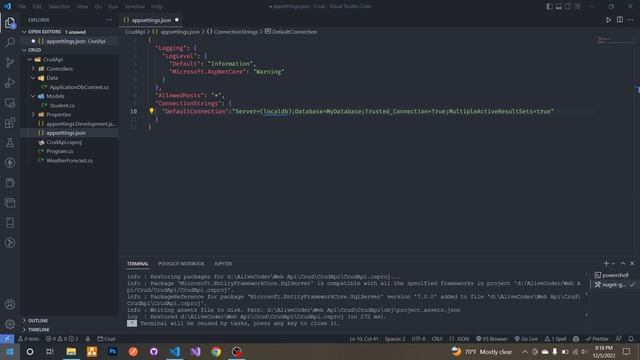
Task: Open the editor More Actions ellipsis
Action: pos(631,20)
